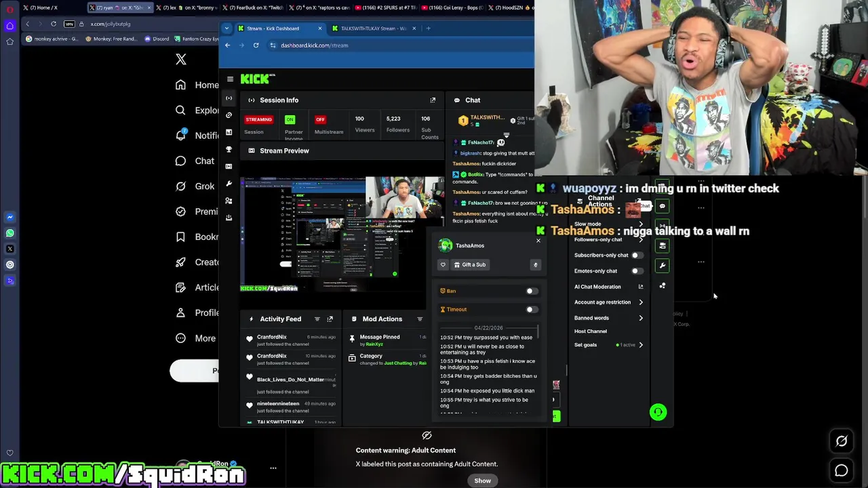Toggle the Ban switch for TashaAmos
Image resolution: width=868 pixels, height=488 pixels.
tap(532, 291)
